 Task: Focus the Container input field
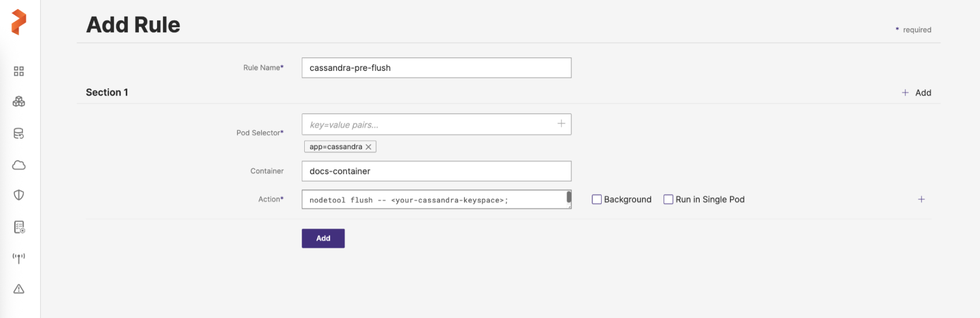(x=436, y=171)
